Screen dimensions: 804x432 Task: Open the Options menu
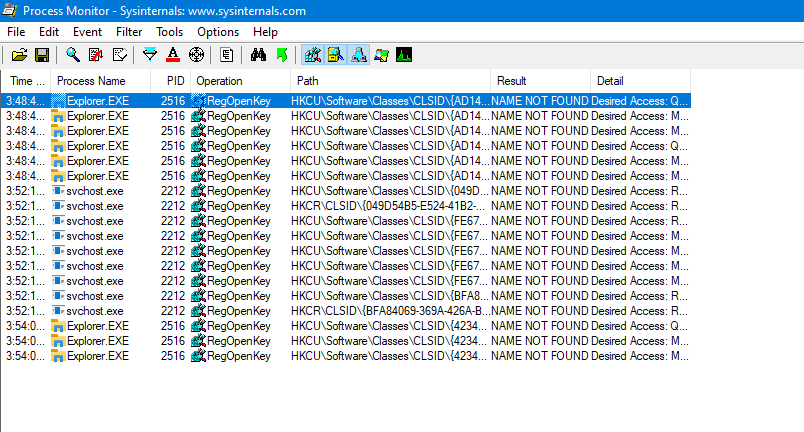(218, 31)
